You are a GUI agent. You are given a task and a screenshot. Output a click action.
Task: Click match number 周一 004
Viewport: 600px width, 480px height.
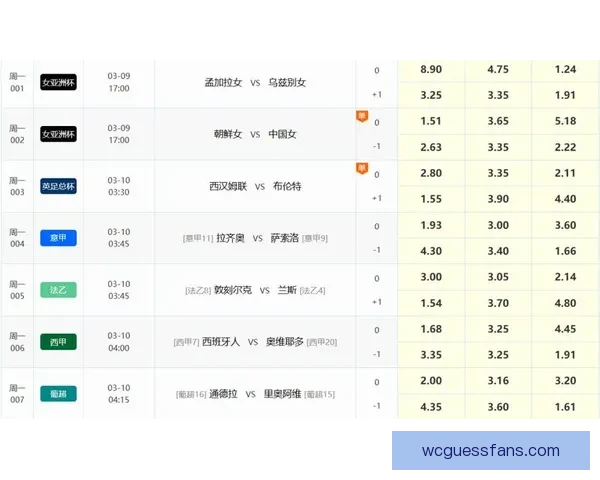pyautogui.click(x=17, y=238)
